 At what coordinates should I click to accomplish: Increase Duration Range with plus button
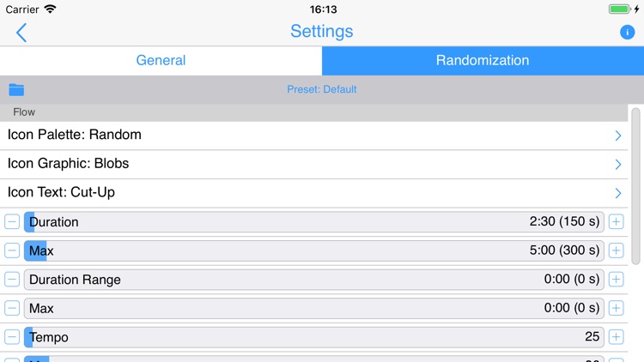(616, 279)
